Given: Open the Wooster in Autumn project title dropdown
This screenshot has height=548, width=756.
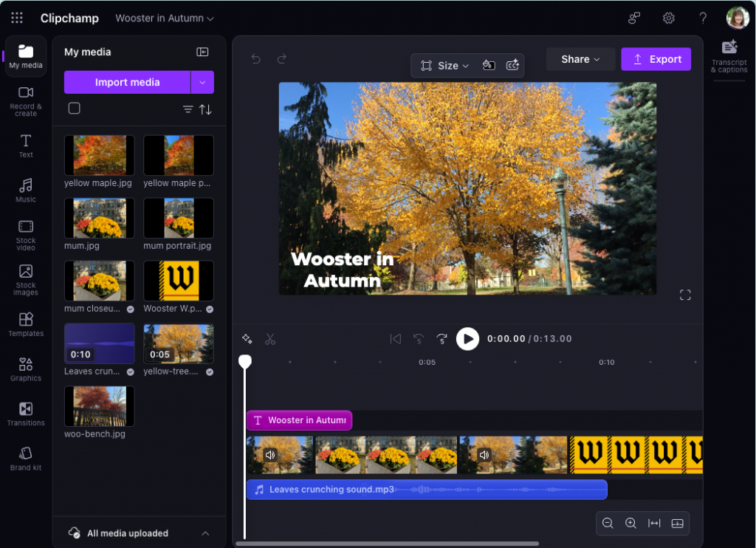Looking at the screenshot, I should [x=165, y=18].
